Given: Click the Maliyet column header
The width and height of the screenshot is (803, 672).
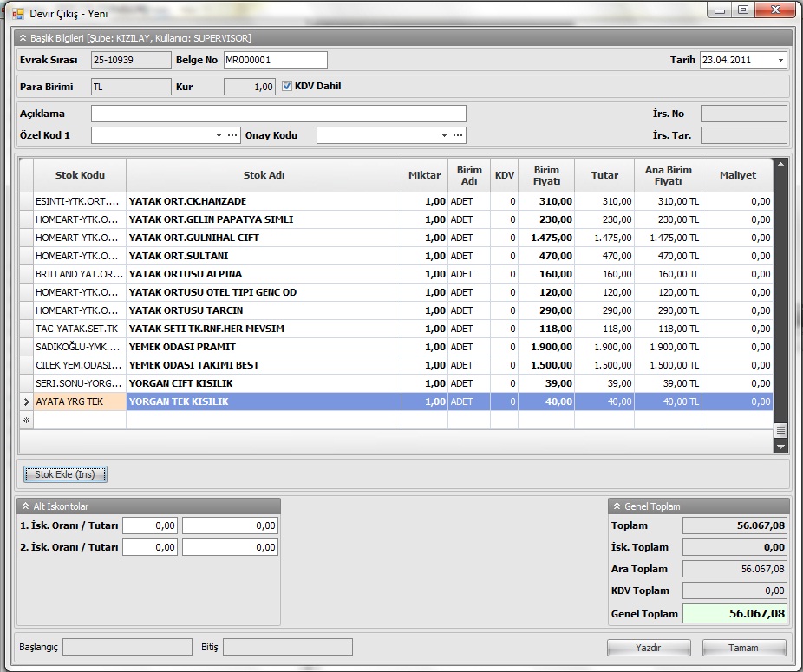Looking at the screenshot, I should (x=737, y=175).
